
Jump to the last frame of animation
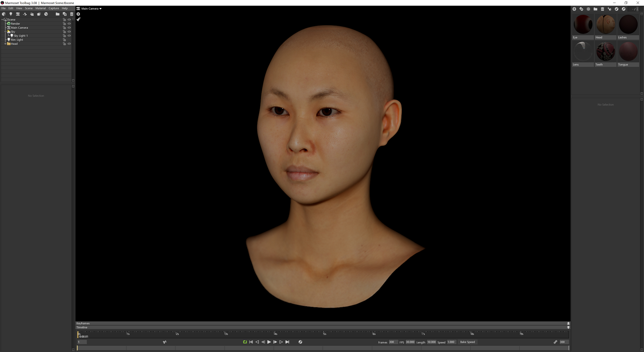287,342
